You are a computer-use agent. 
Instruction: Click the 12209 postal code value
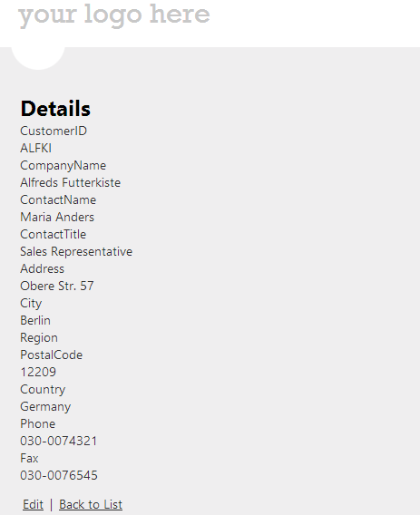pos(38,372)
